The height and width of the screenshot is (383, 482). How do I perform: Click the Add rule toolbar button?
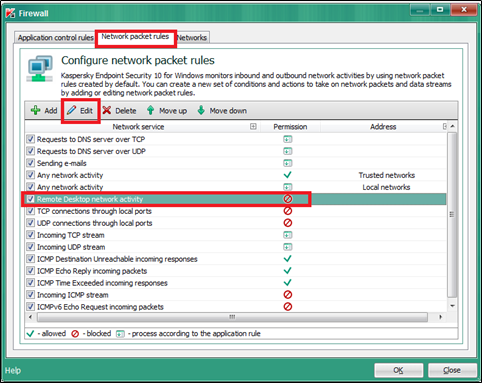(44, 111)
